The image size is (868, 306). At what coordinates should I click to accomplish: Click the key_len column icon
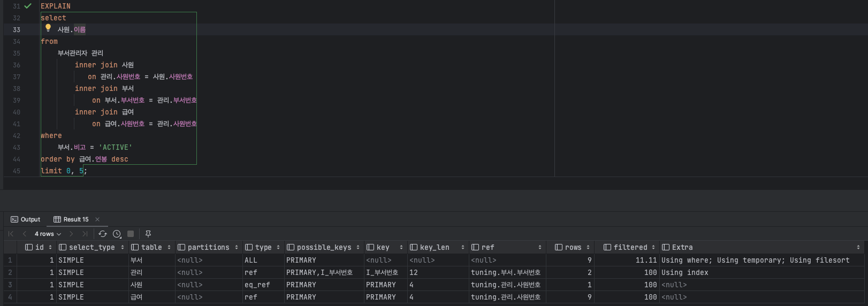click(x=414, y=247)
